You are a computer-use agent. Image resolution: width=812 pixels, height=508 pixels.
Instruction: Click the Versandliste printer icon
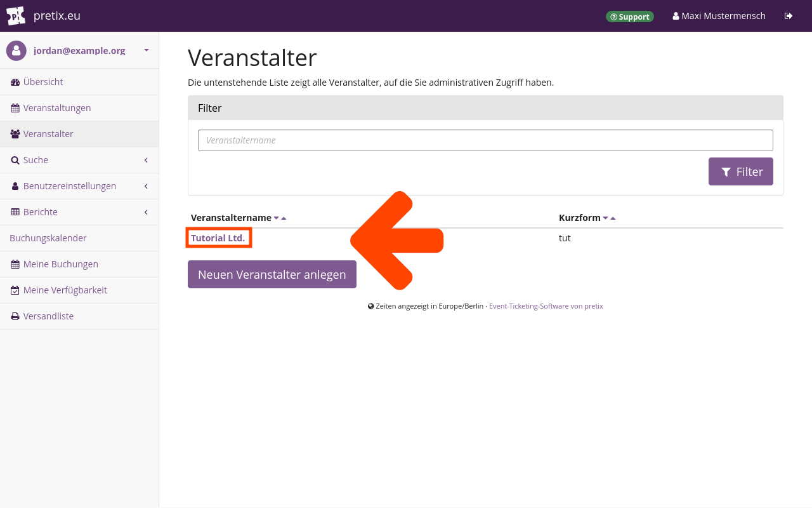click(x=15, y=316)
